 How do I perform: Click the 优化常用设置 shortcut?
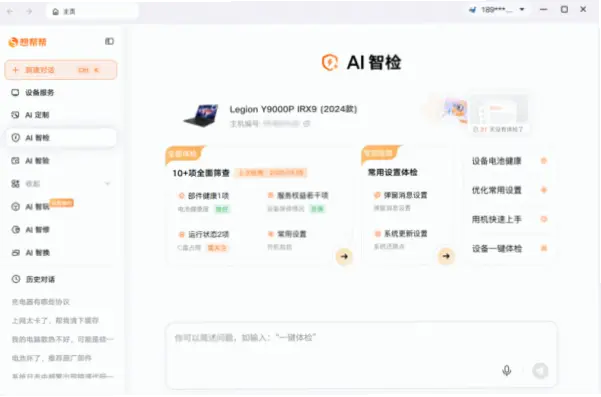pos(510,190)
